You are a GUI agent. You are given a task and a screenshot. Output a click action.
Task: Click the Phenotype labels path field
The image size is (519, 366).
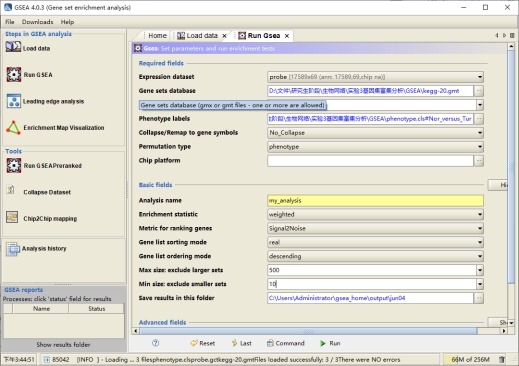(x=370, y=119)
